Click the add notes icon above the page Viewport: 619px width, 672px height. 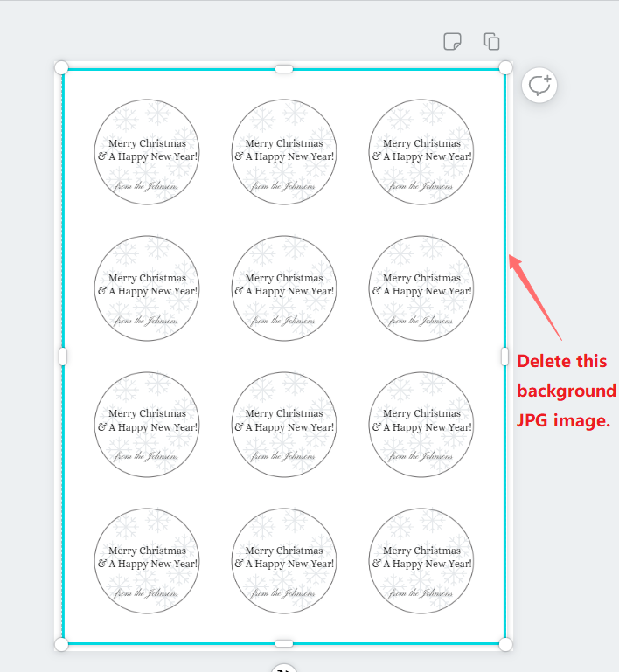tap(452, 42)
